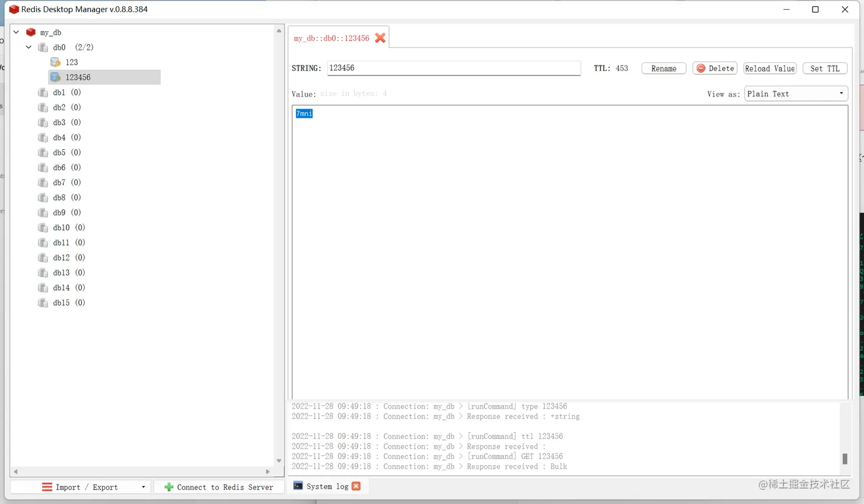Click the db10 database icon
864x504 pixels.
click(43, 227)
